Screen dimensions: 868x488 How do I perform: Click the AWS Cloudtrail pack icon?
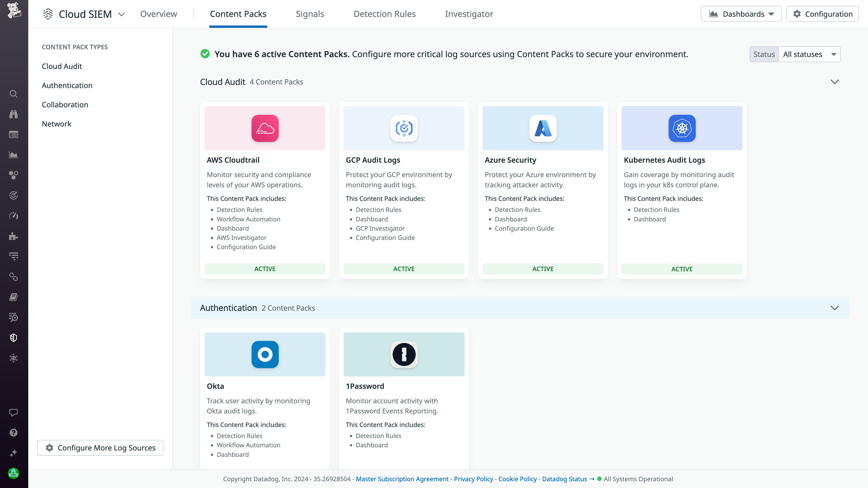265,128
